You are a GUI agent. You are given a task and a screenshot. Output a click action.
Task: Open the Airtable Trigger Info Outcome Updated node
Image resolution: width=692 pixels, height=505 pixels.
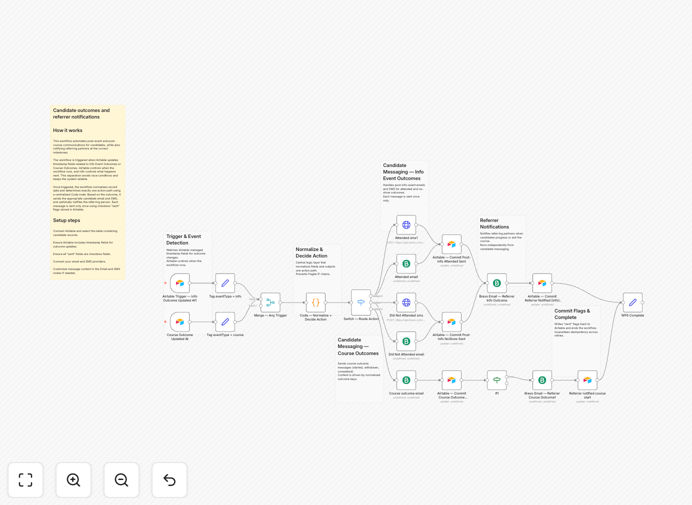coord(180,283)
